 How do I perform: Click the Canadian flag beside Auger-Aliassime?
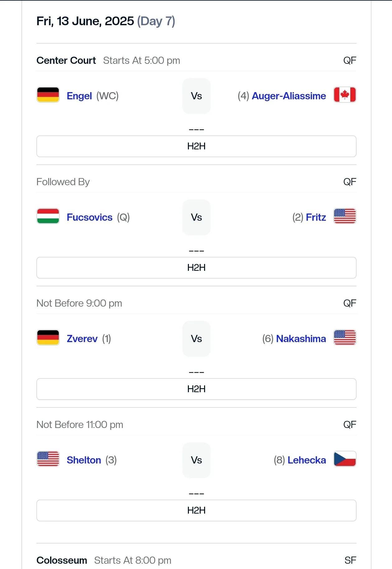click(x=345, y=95)
